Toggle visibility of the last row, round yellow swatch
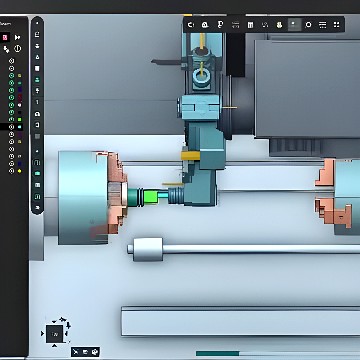This screenshot has height=360, width=360. (x=11, y=171)
